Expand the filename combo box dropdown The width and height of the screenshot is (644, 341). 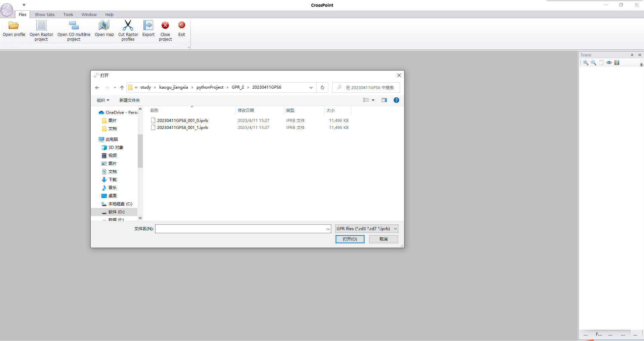point(328,229)
